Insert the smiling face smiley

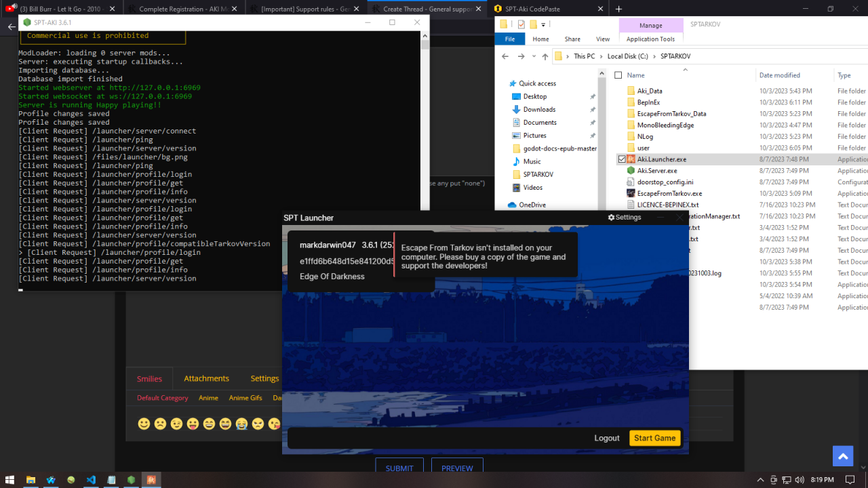(144, 424)
